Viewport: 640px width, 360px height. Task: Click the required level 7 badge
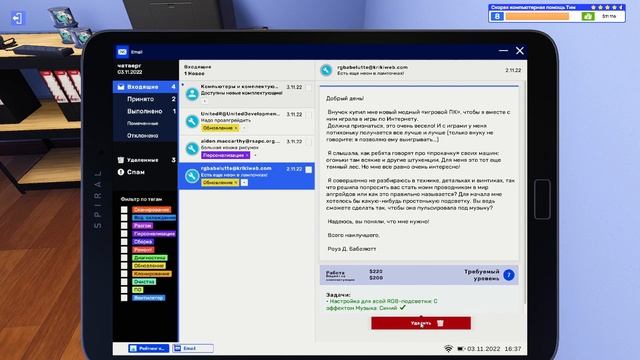[509, 275]
